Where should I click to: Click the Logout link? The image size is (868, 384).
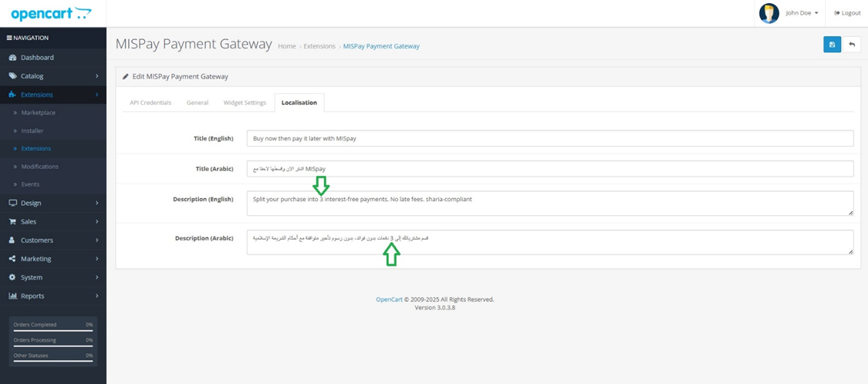pyautogui.click(x=847, y=13)
